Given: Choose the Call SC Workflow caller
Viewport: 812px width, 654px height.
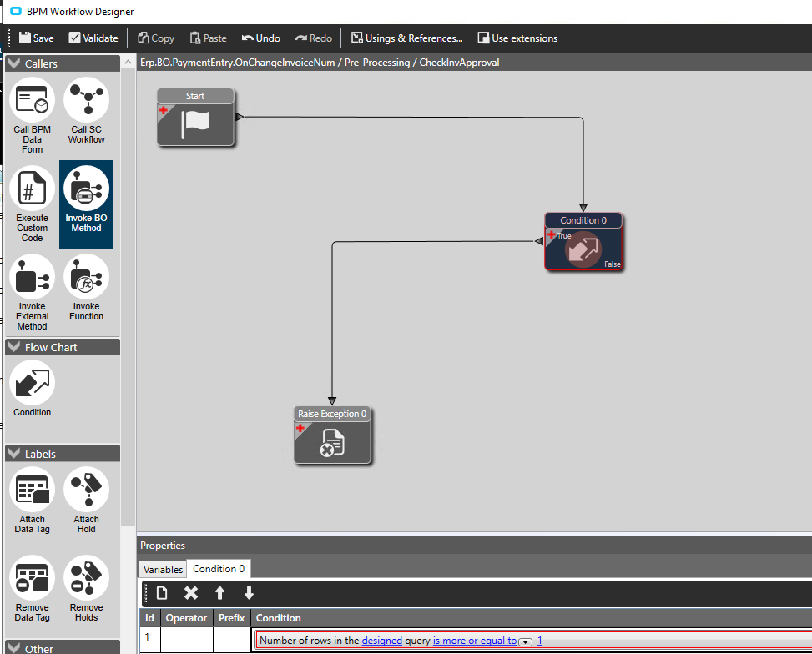Looking at the screenshot, I should tap(87, 100).
